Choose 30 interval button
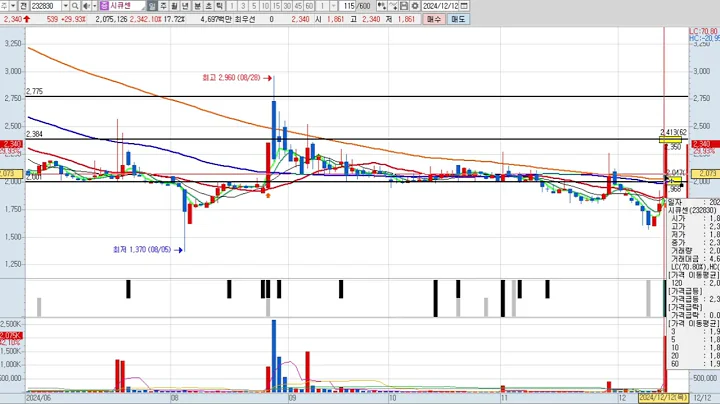The width and height of the screenshot is (720, 404). tap(287, 6)
